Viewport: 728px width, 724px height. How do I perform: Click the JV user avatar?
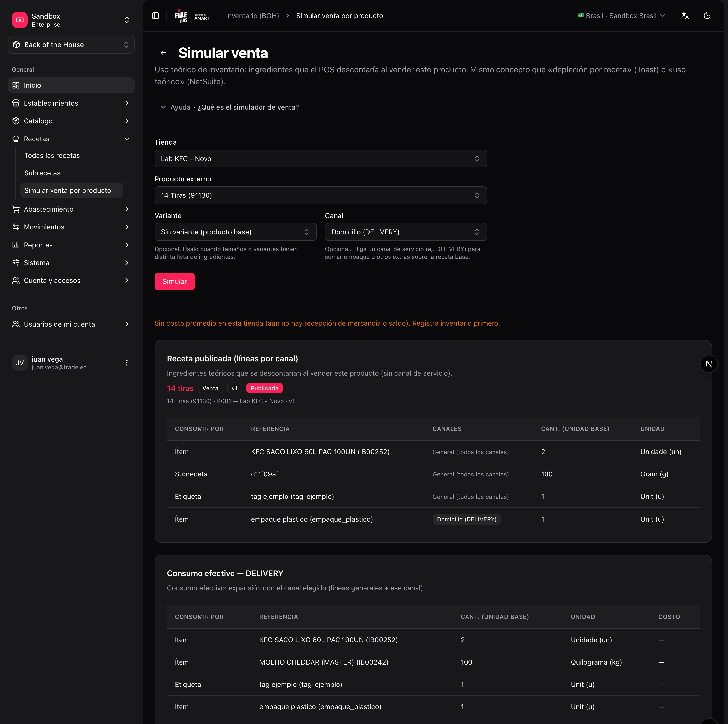[20, 363]
